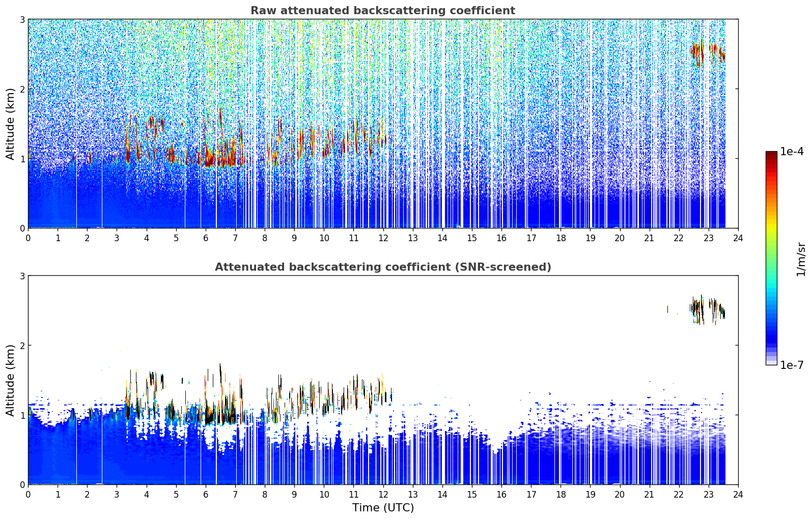The width and height of the screenshot is (812, 519).
Task: Click the 6 tick on the top plot's time axis
Action: pyautogui.click(x=206, y=238)
